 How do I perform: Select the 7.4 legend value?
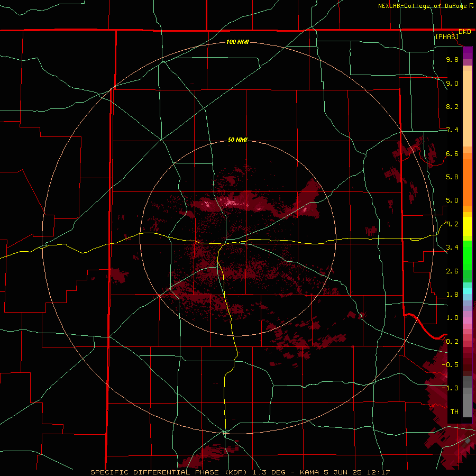tap(452, 130)
